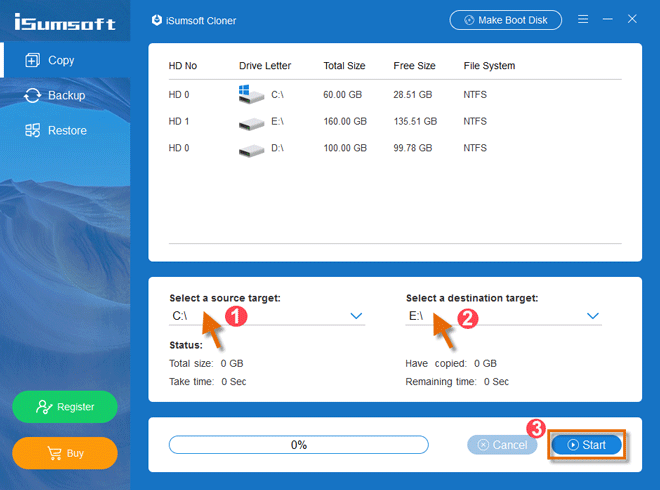Click the 135.51 GB free size cell
660x490 pixels.
[415, 122]
